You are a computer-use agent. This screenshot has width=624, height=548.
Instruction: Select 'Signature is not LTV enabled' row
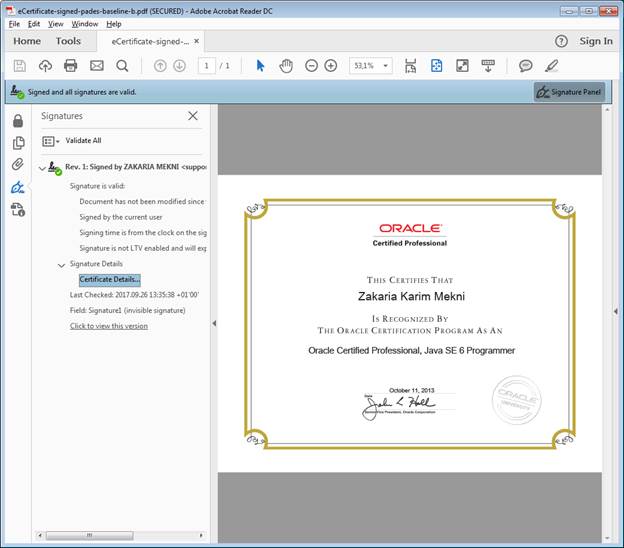point(143,248)
